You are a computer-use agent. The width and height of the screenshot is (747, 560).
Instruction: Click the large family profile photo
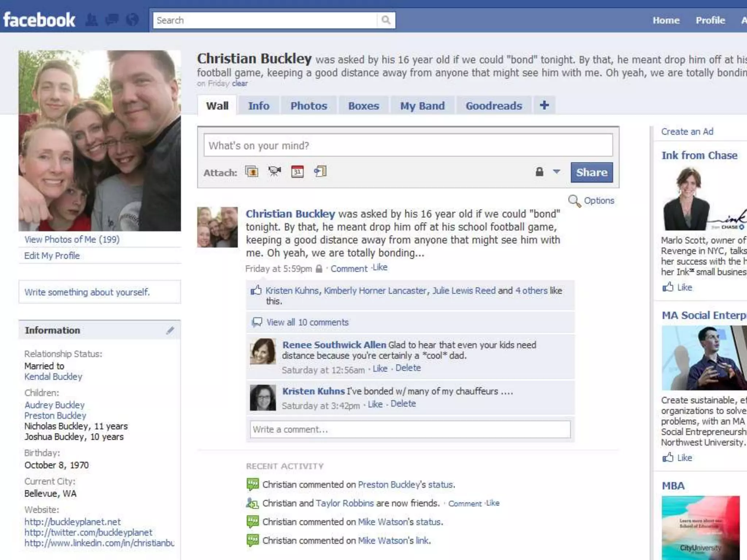click(x=100, y=141)
